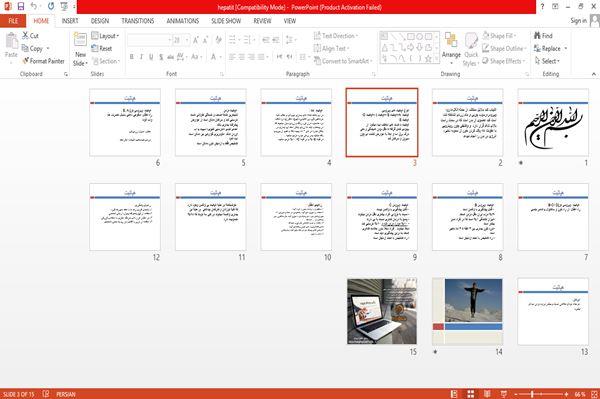Start Slide Show from status bar icon
This screenshot has height=399, width=600.
point(504,394)
